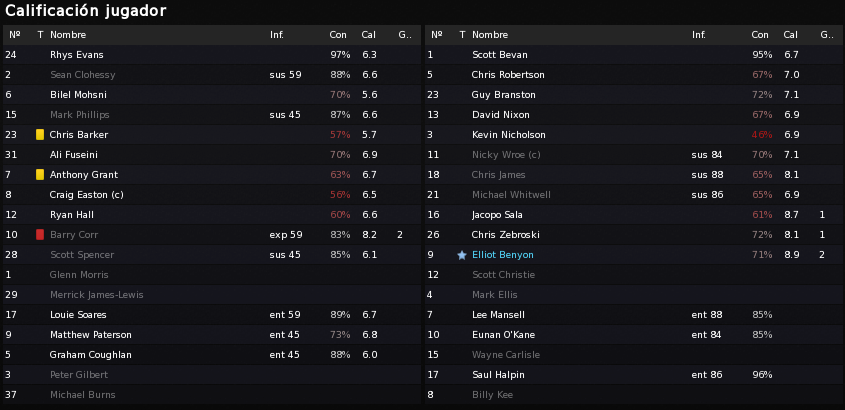
Task: Sort left table by Nombre column header
Action: point(68,34)
